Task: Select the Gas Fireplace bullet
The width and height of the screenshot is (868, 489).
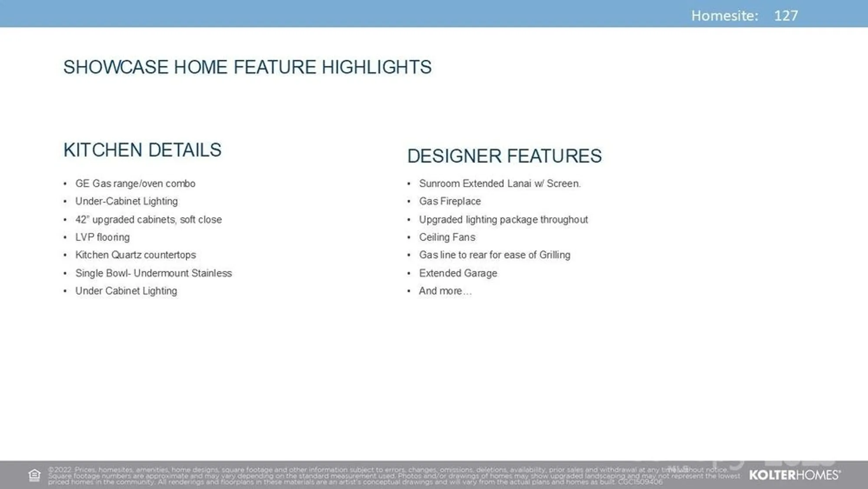Action: pyautogui.click(x=450, y=202)
